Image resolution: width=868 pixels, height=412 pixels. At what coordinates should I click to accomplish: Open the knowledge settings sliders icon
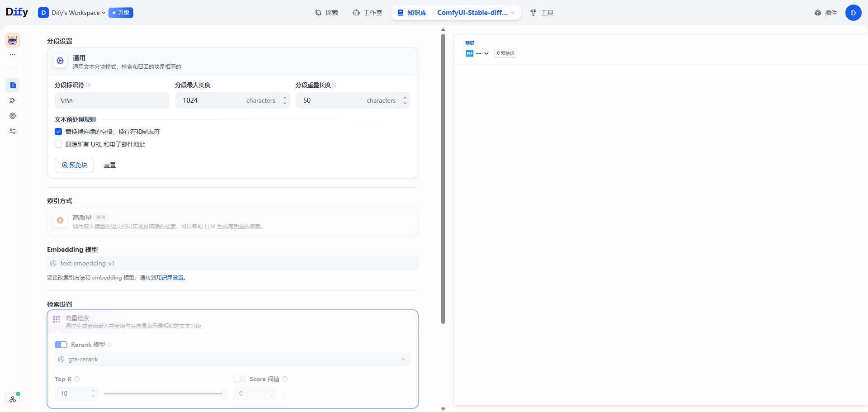tap(13, 131)
